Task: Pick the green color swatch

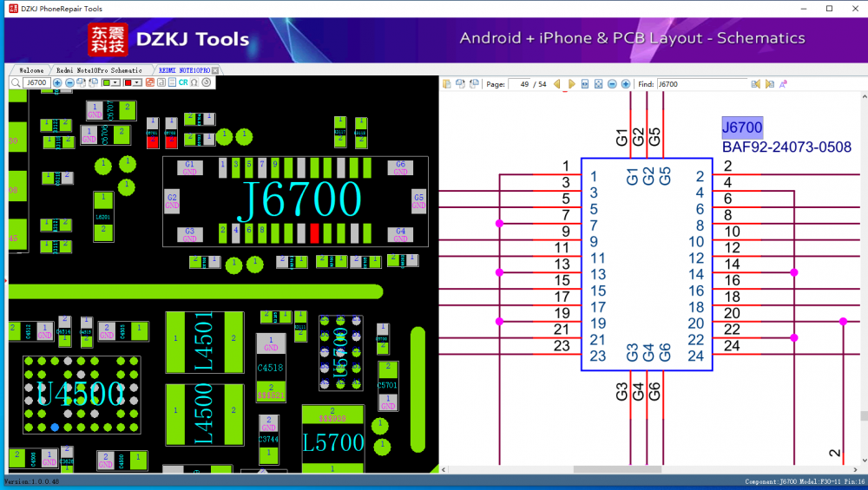Action: point(106,82)
